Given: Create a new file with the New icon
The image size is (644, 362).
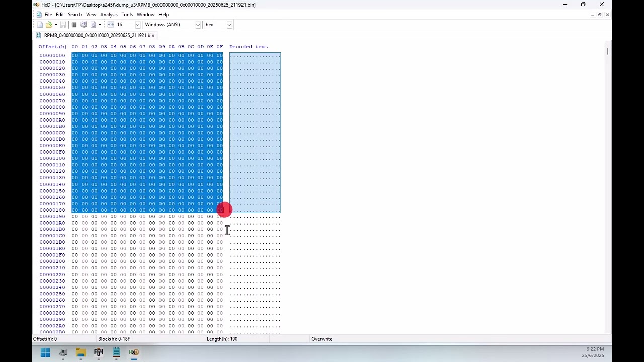Looking at the screenshot, I should click(x=40, y=25).
